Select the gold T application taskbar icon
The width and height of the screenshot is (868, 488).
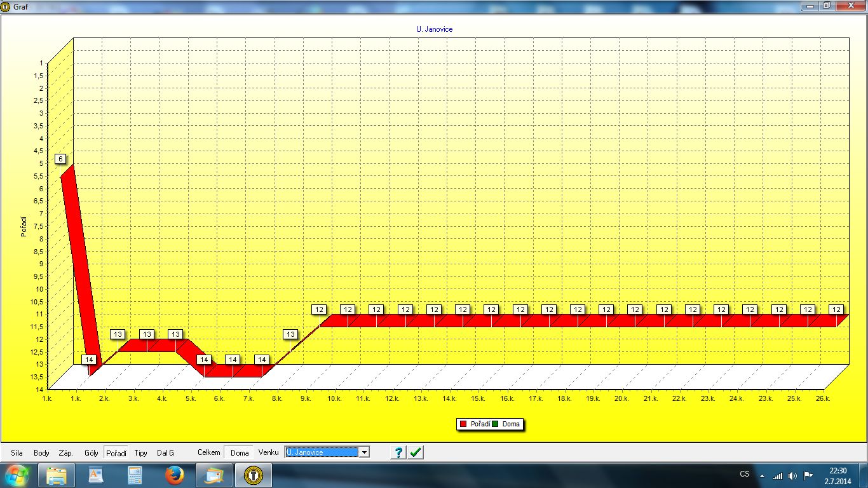click(254, 475)
